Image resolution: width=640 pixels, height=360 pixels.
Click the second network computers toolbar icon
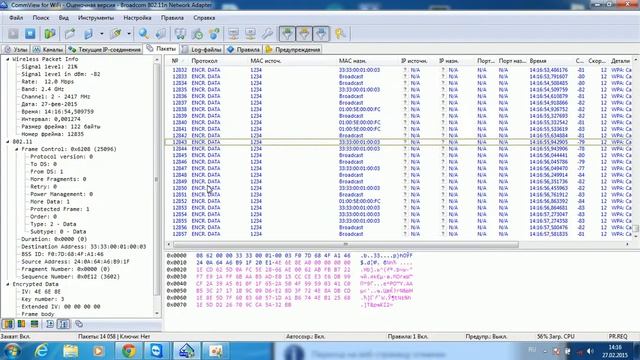coord(251,34)
